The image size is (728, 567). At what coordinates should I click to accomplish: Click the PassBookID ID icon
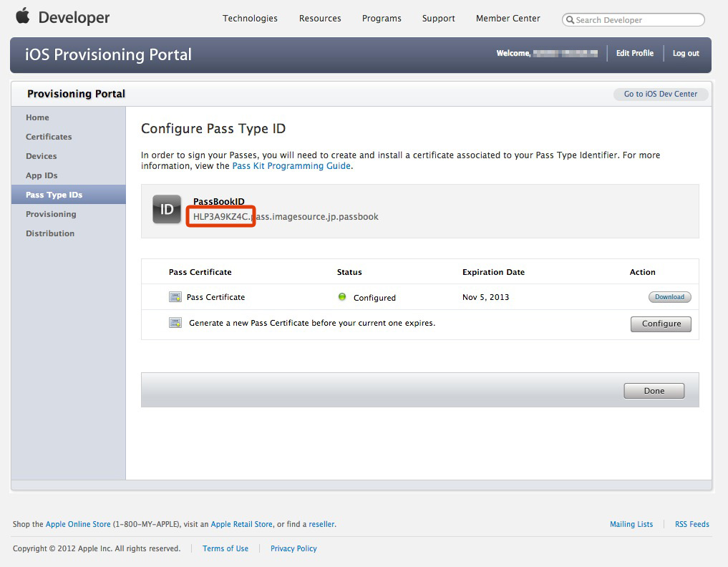(x=167, y=210)
